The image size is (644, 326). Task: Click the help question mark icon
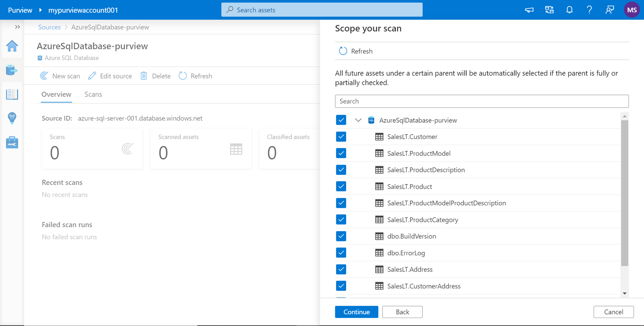[x=589, y=10]
